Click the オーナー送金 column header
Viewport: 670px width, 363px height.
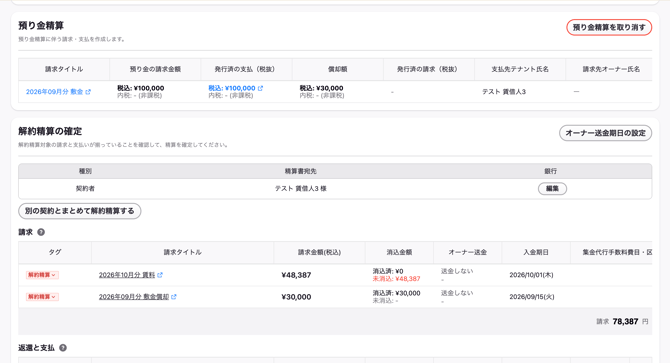click(467, 252)
